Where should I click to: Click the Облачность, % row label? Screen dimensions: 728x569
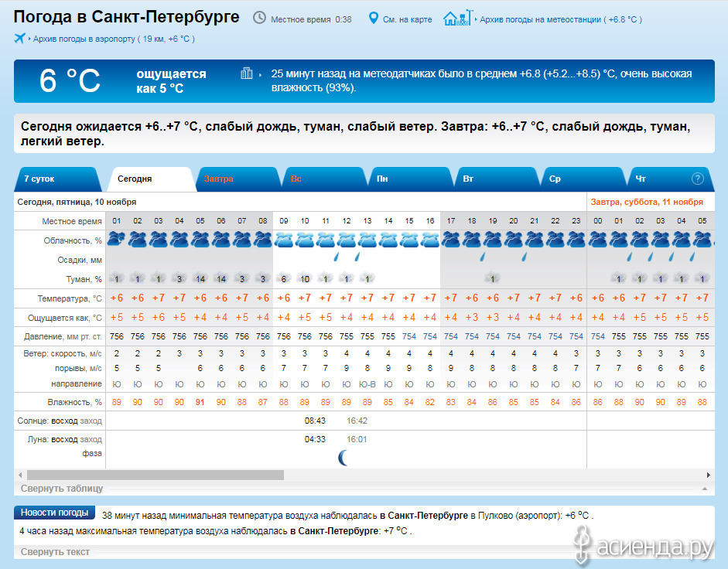click(73, 240)
